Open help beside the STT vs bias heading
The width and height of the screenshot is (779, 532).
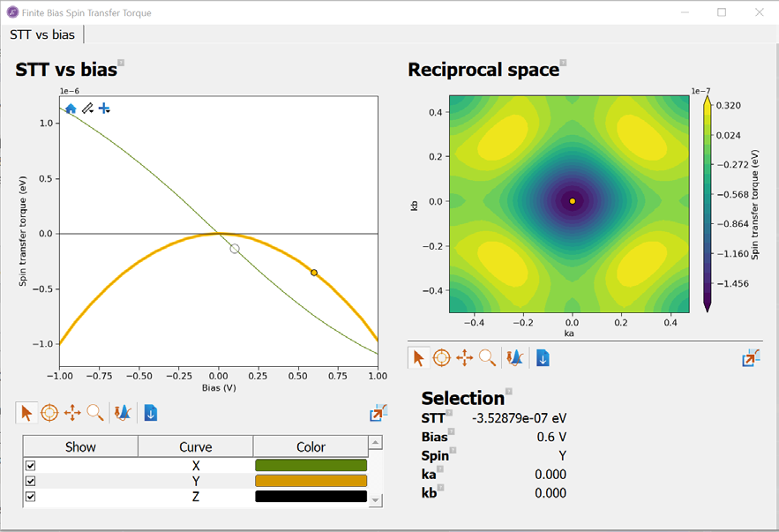(x=121, y=64)
